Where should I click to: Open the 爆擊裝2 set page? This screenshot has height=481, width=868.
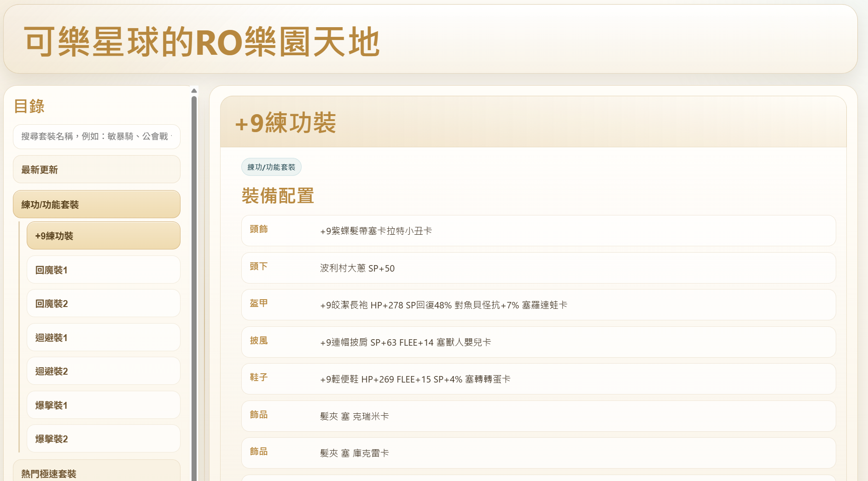click(103, 439)
